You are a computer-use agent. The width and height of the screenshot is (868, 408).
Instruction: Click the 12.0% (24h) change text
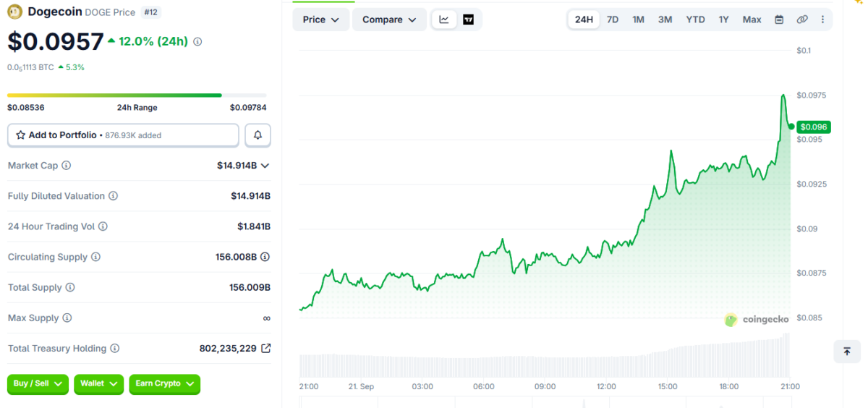[x=153, y=41]
